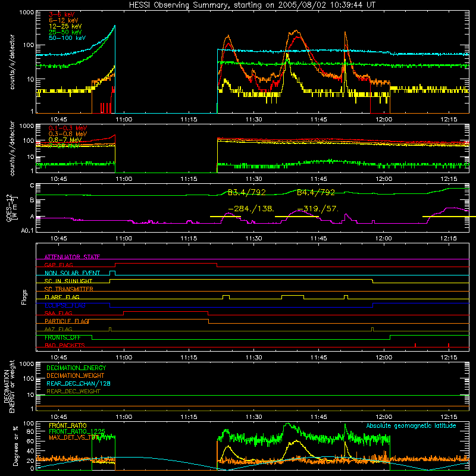Viewport: 476px width, 476px height.
Task: Click the BAD_PACKETS flag label
Action: [65, 345]
